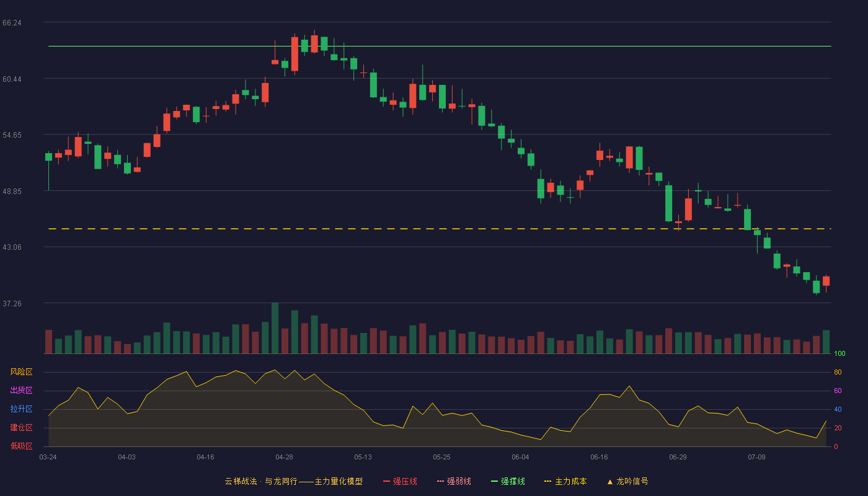The height and width of the screenshot is (496, 868).
Task: Select the 风险区 zone label
Action: [21, 372]
